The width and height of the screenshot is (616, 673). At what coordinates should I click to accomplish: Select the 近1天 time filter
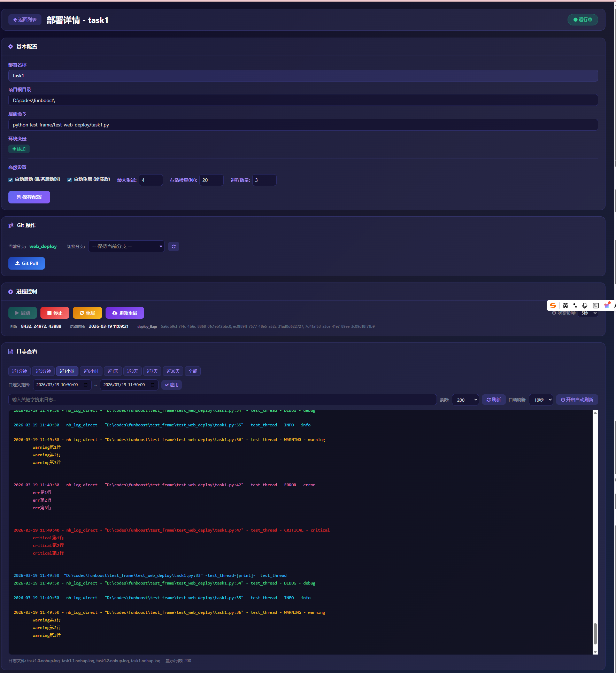113,371
